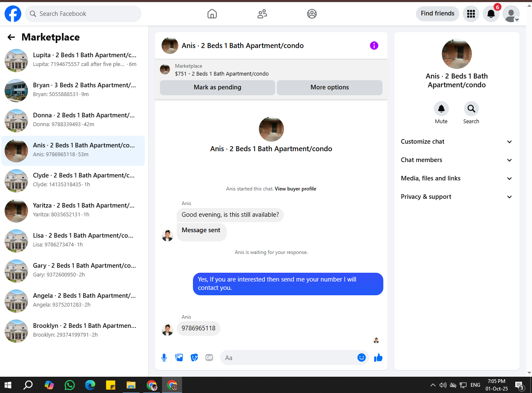The width and height of the screenshot is (532, 393).
Task: Open WhatsApp from the taskbar
Action: click(70, 385)
